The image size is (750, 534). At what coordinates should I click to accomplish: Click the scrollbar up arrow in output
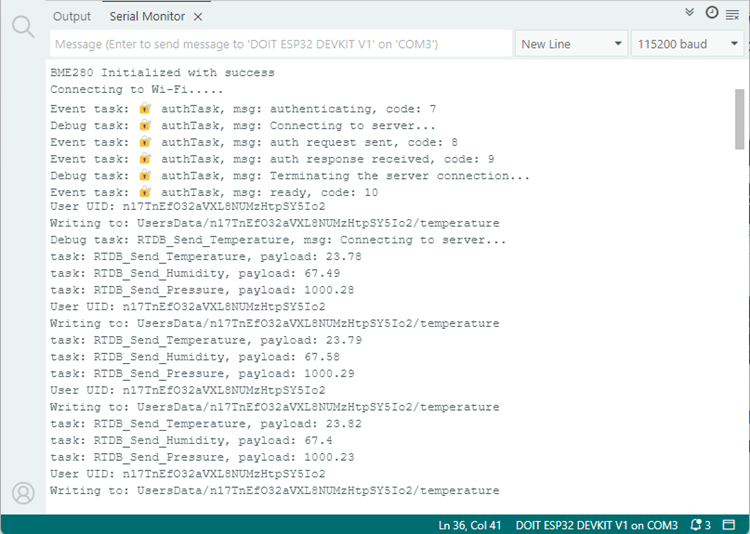tap(739, 71)
